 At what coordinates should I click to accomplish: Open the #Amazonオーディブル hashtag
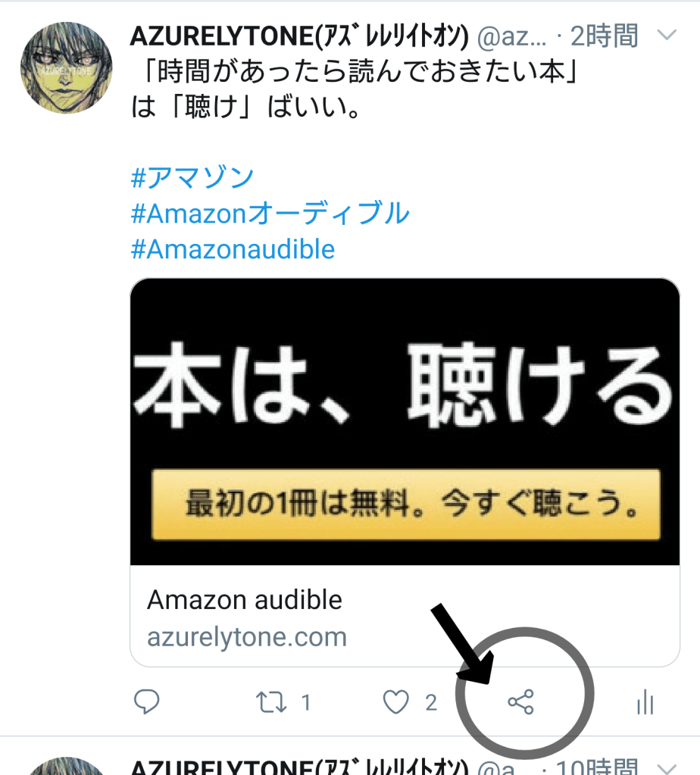[270, 213]
